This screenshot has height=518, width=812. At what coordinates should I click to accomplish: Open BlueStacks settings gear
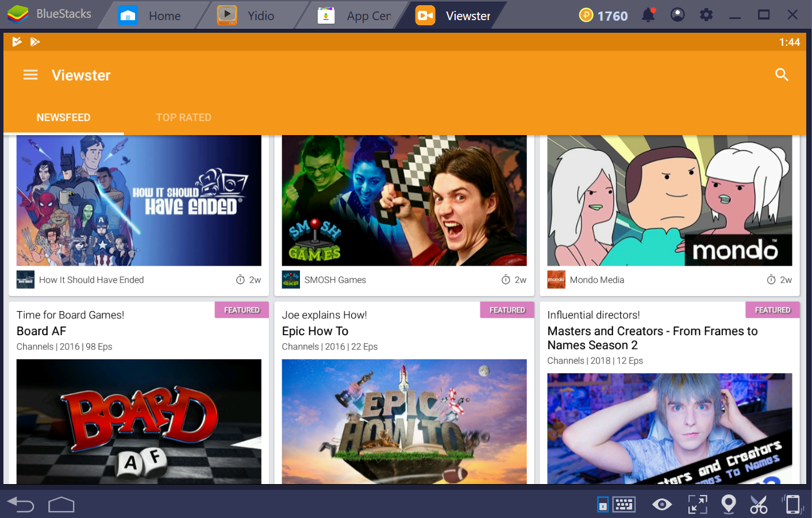[x=706, y=15]
